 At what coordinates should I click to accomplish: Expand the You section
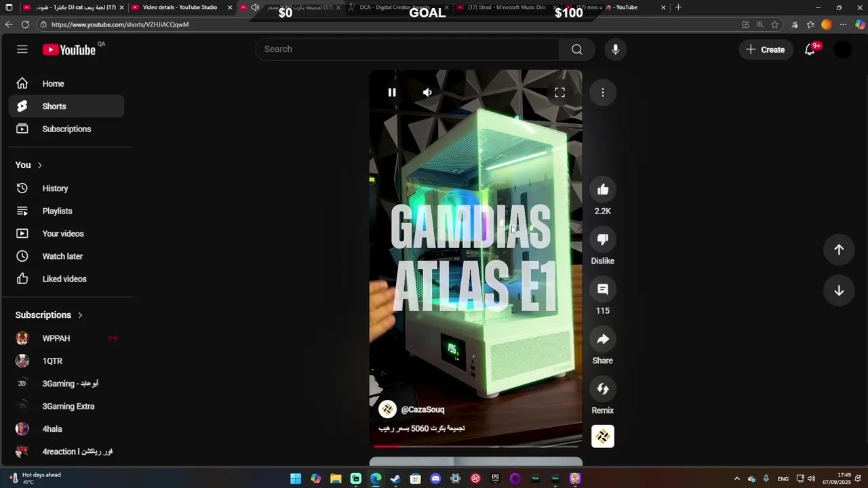pyautogui.click(x=29, y=165)
